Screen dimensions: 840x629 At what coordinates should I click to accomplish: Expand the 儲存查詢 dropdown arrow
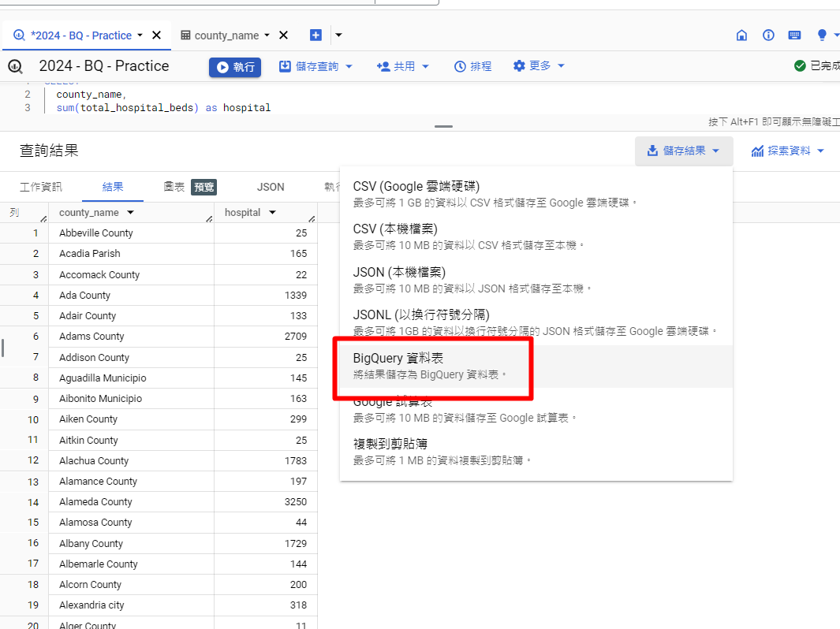[349, 66]
